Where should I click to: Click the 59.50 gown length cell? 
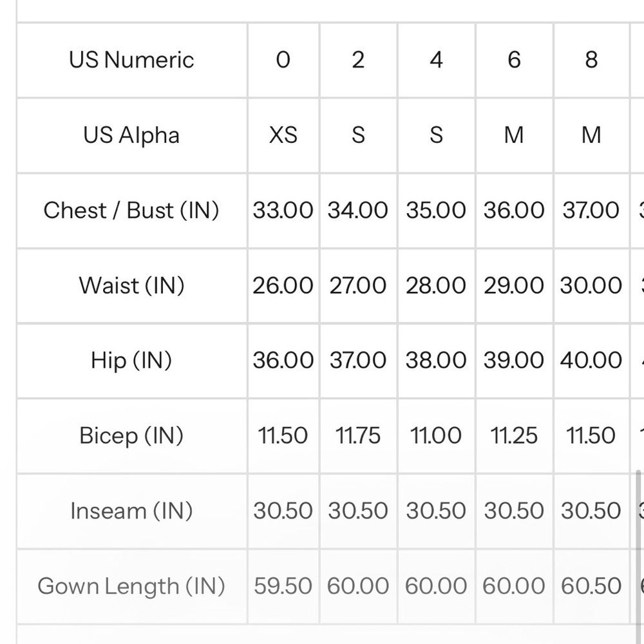click(283, 586)
